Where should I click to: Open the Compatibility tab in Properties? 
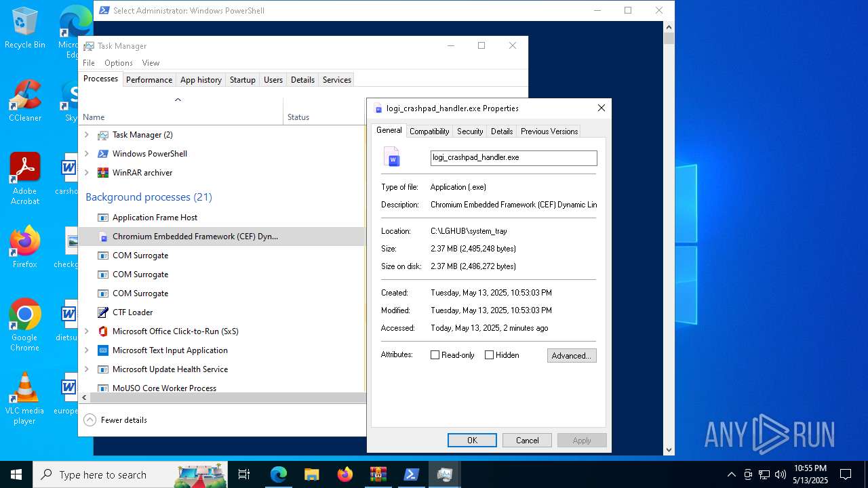pos(429,131)
